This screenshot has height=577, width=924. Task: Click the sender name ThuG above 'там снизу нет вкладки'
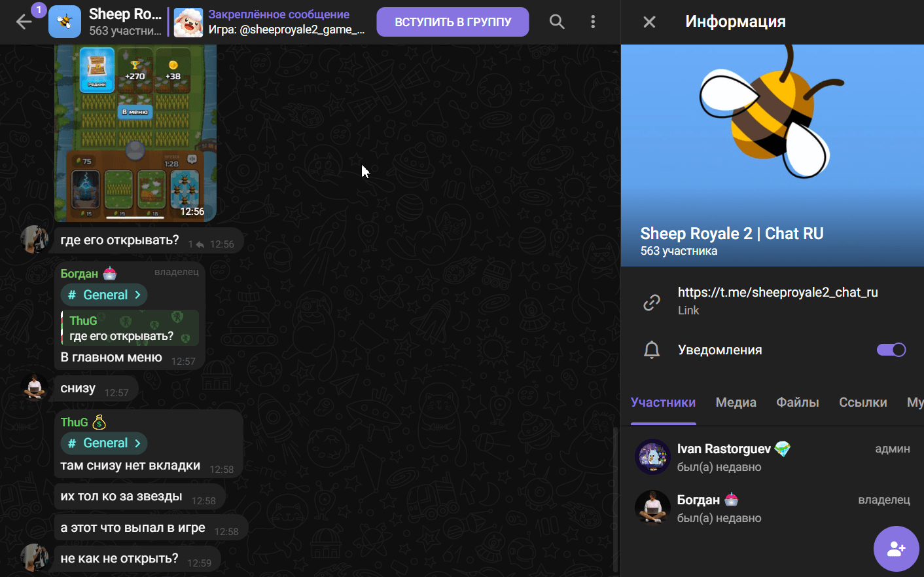point(74,422)
